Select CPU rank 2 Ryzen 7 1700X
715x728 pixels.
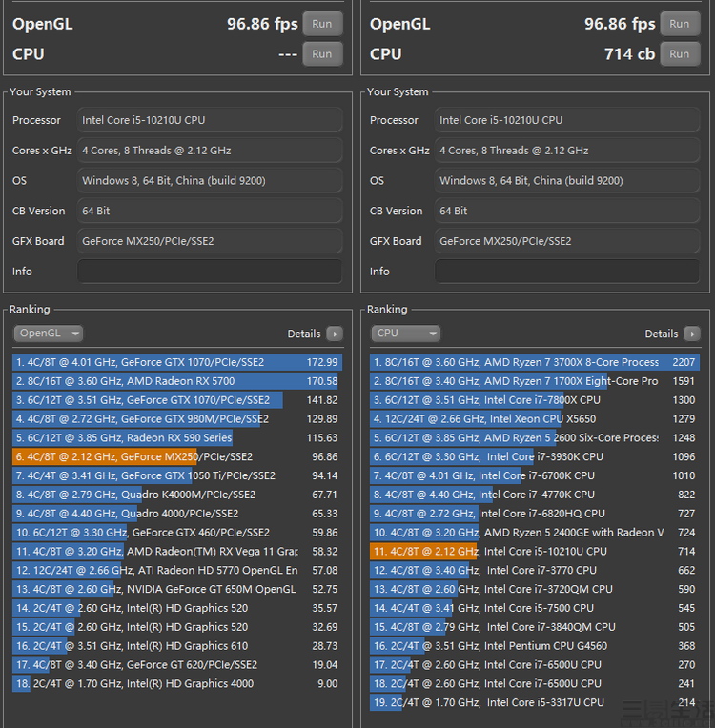[535, 381]
